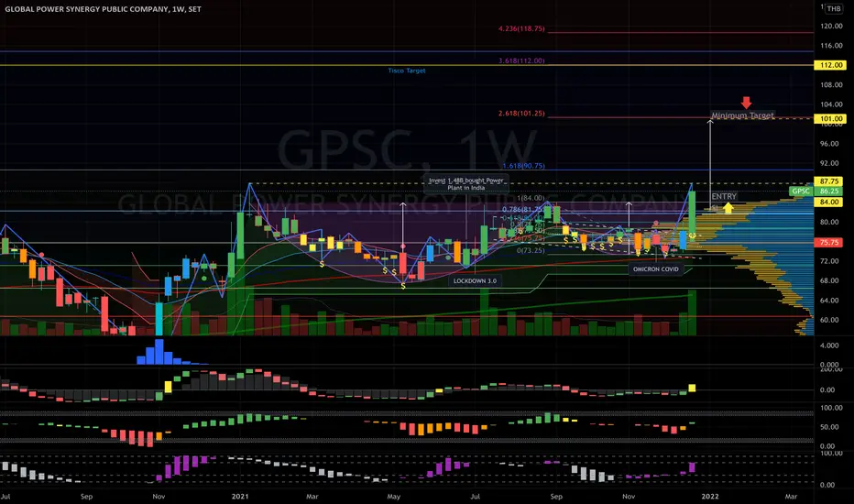Click the green GPSC symbol tag
The image size is (854, 504).
point(801,192)
